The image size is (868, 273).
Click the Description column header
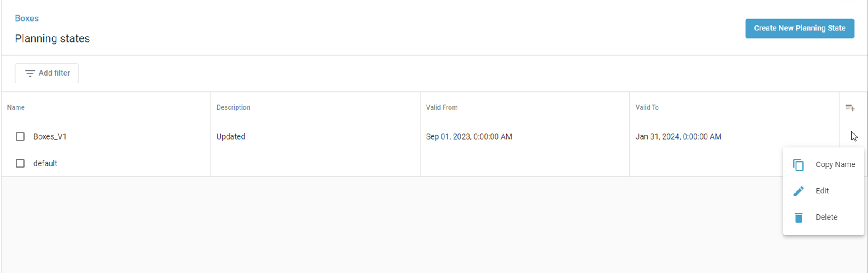(x=233, y=107)
